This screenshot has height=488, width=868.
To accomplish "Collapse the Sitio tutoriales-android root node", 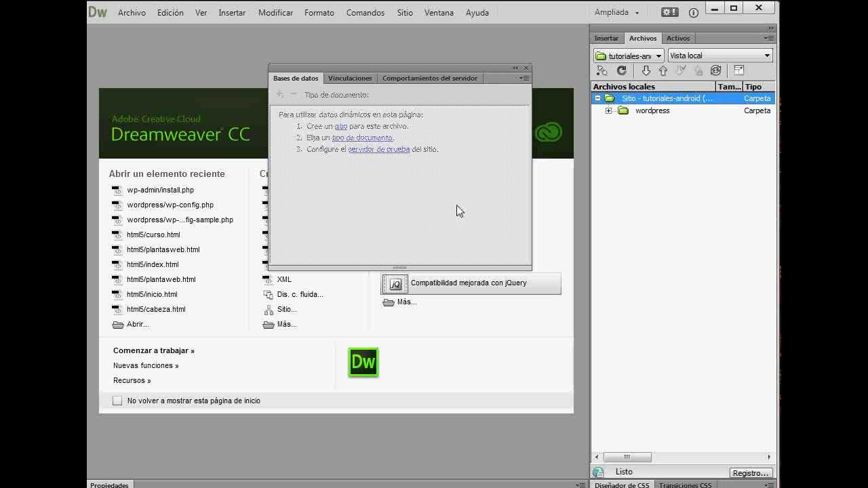I will pyautogui.click(x=597, y=98).
